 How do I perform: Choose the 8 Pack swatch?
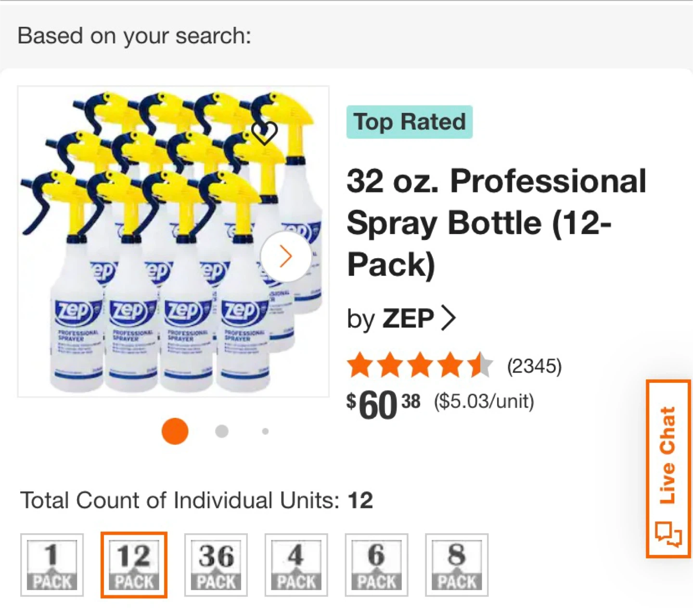point(457,565)
